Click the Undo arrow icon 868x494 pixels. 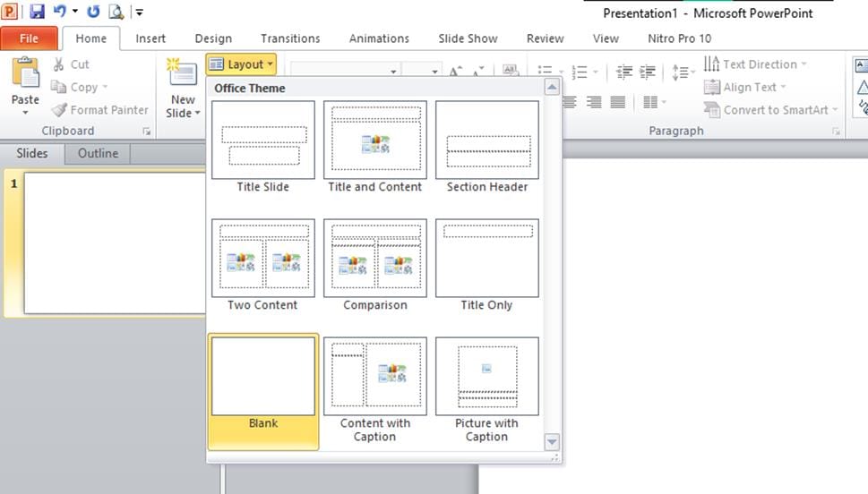[x=59, y=12]
